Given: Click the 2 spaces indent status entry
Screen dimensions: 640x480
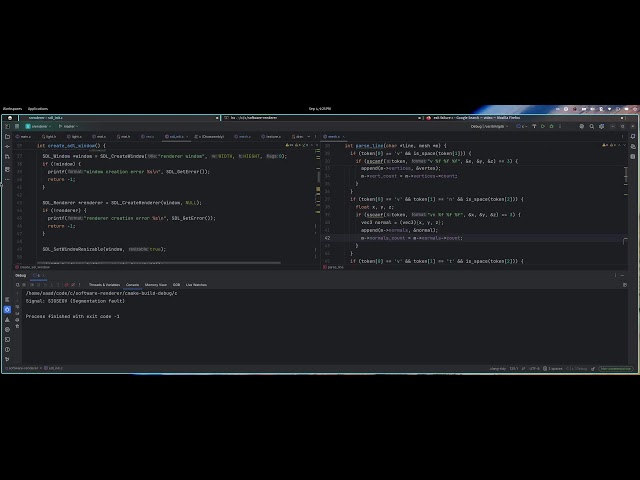Looking at the screenshot, I should coord(553,369).
